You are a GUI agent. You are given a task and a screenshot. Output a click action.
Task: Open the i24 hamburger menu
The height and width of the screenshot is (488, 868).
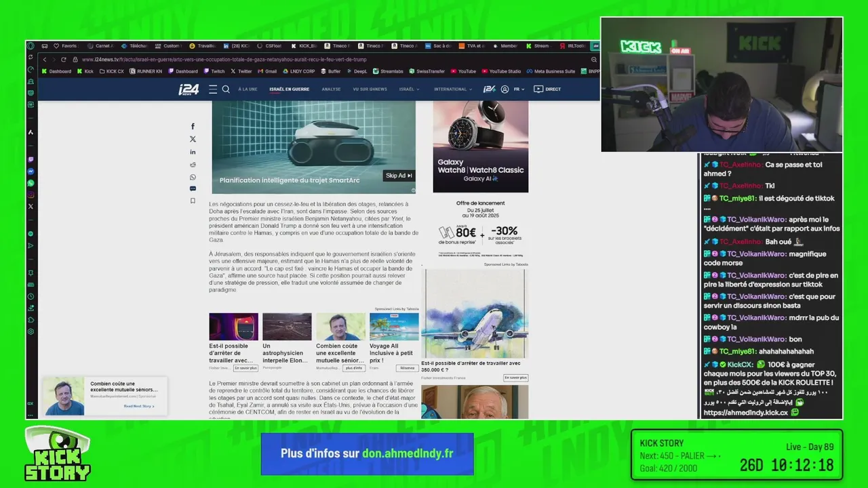[x=213, y=89]
